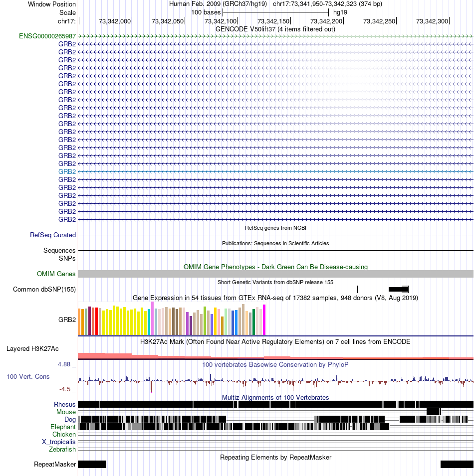Click the chr17:73,341,950-73,342,323 position text
Viewport: 474px width, 476px height.
click(x=327, y=4)
